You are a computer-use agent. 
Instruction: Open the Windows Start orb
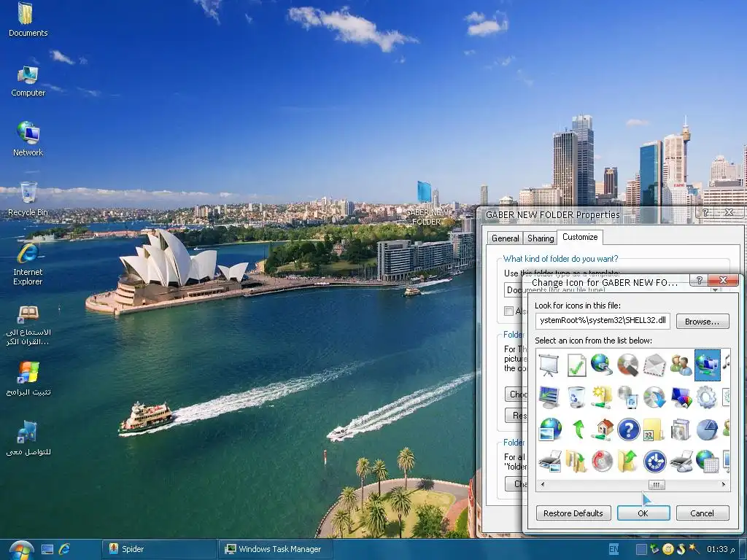pyautogui.click(x=21, y=550)
